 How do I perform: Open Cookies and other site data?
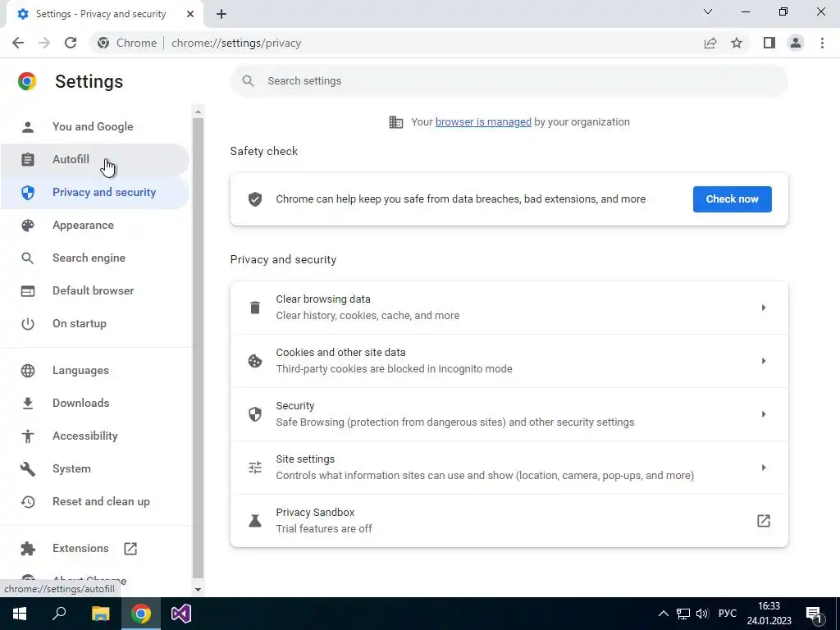tap(509, 361)
